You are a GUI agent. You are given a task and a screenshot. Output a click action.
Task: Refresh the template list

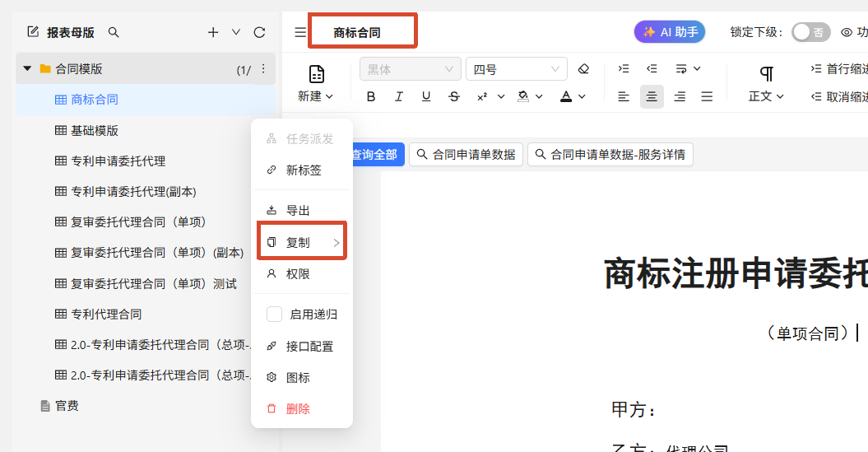tap(259, 32)
